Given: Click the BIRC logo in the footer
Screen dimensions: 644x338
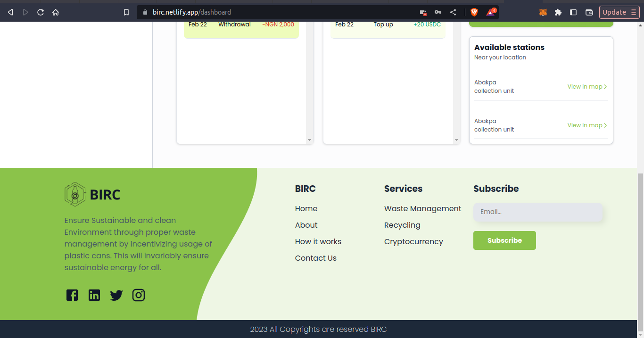Looking at the screenshot, I should [92, 194].
